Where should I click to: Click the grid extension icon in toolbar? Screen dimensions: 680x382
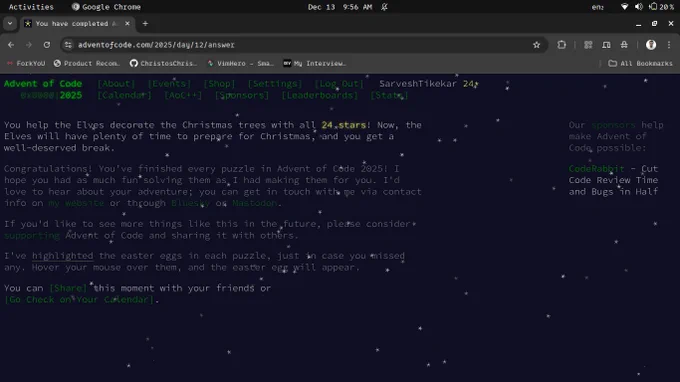(588, 45)
